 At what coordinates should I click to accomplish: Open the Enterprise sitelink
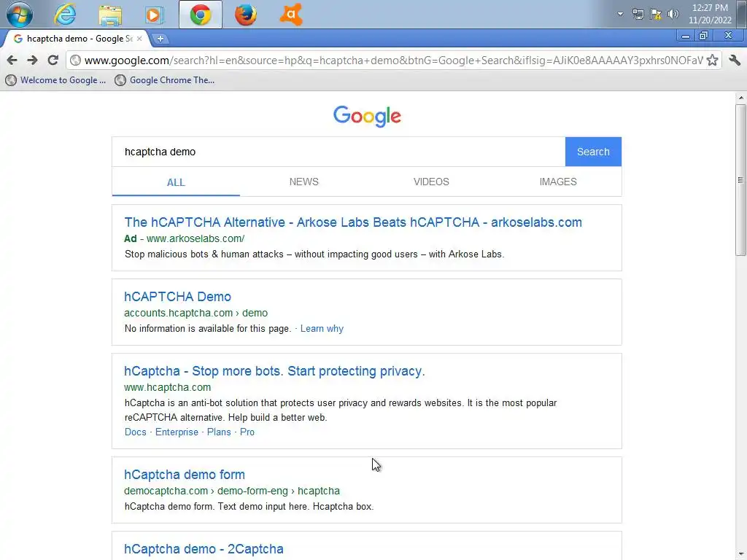click(177, 432)
